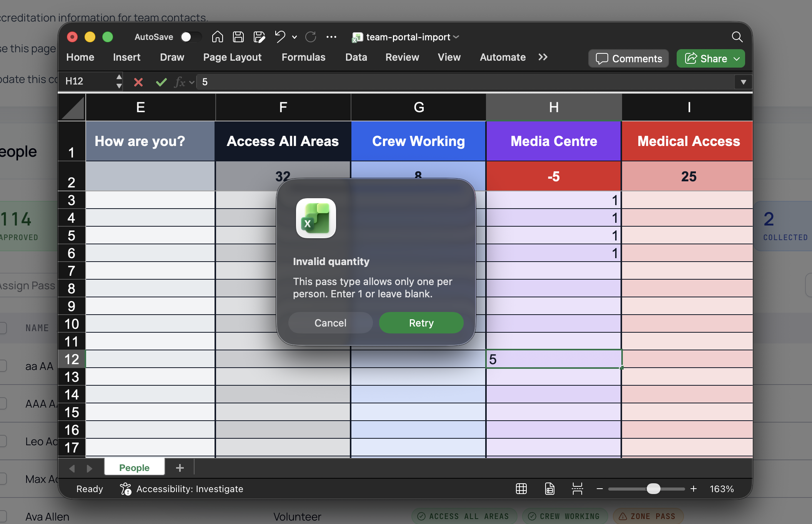Open the Review ribbon tab
This screenshot has height=524, width=812.
(x=402, y=57)
